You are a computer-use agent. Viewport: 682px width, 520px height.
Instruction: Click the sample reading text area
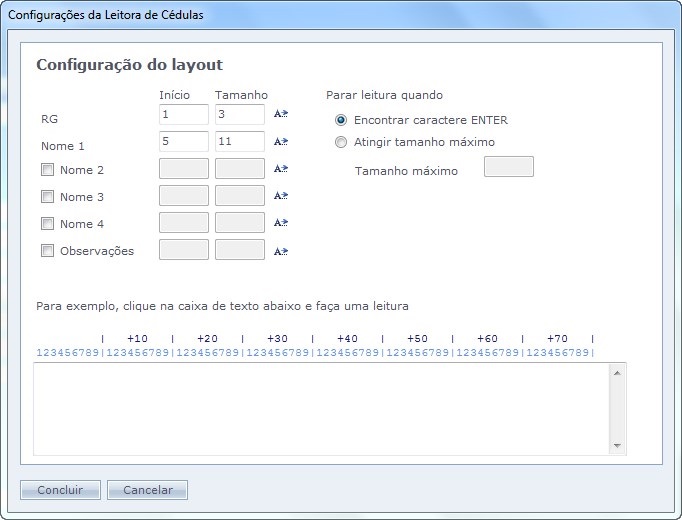coord(320,409)
